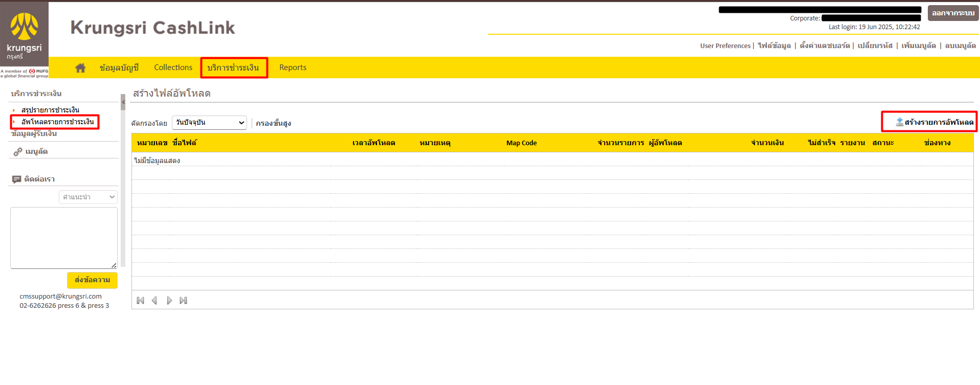Go to last page of results
This screenshot has width=980, height=385.
(184, 301)
